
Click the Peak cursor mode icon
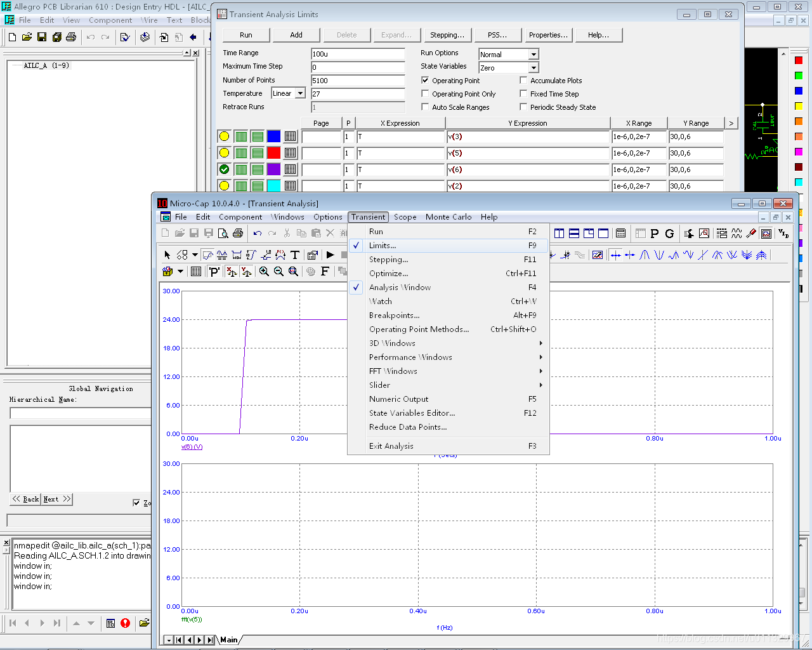pos(645,255)
